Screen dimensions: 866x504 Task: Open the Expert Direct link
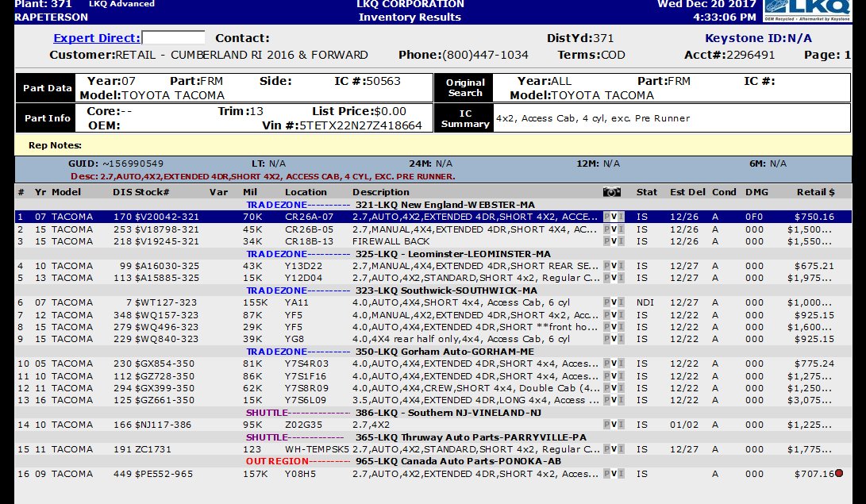pyautogui.click(x=97, y=38)
